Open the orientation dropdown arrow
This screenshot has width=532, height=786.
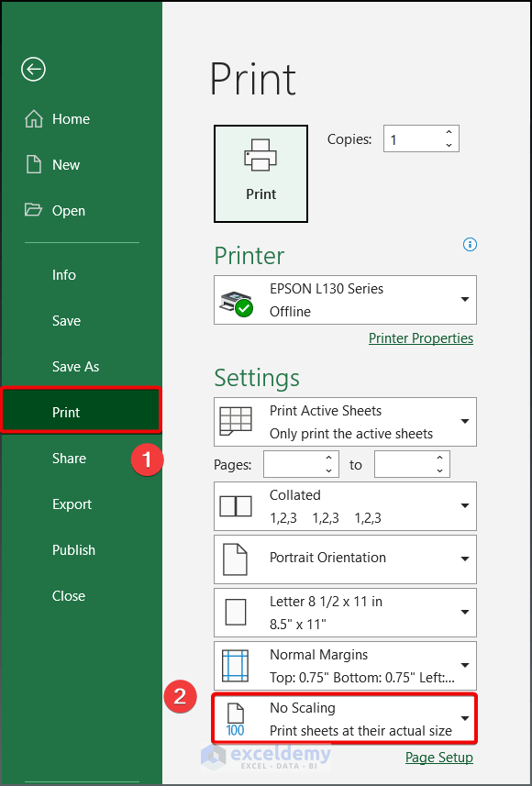[x=466, y=559]
